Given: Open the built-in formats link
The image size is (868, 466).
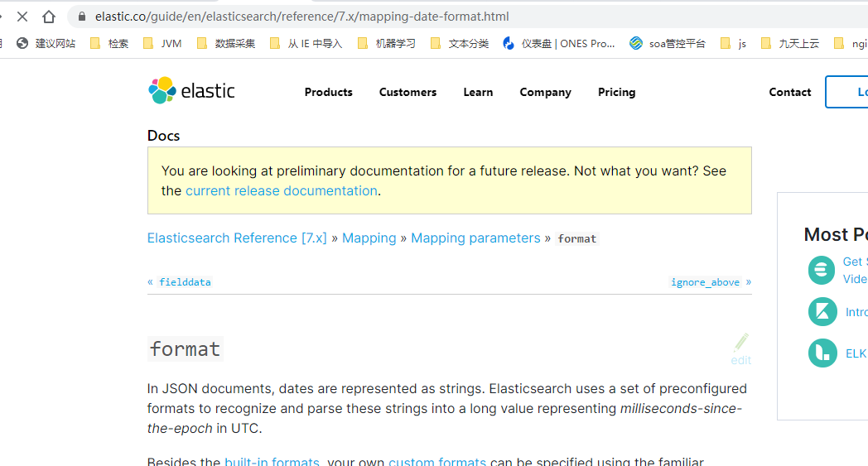Looking at the screenshot, I should coord(272,461).
